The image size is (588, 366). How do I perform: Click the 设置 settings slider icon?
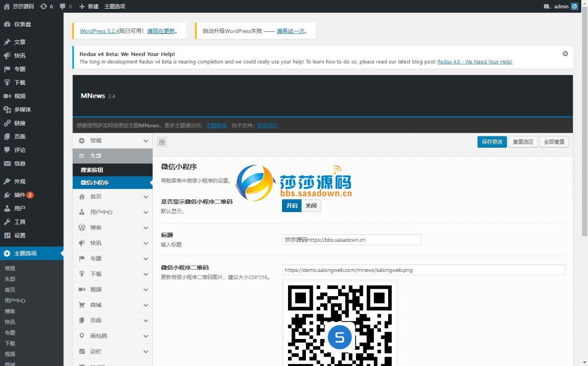(x=7, y=235)
